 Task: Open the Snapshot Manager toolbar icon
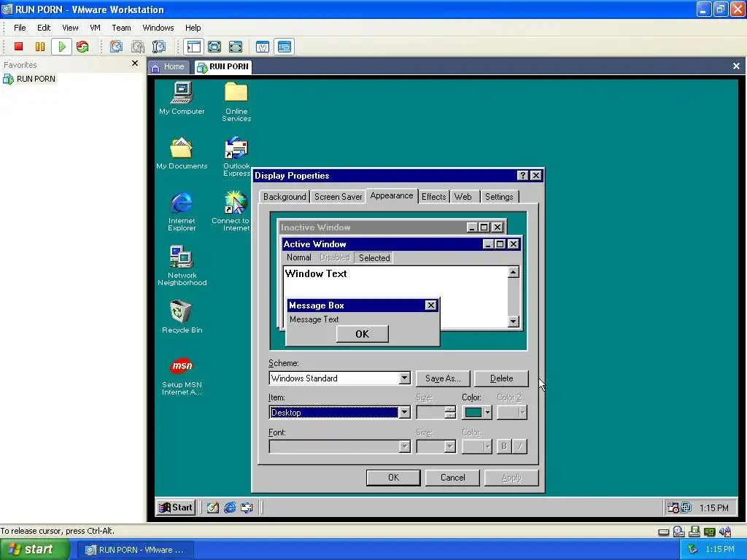coord(158,47)
